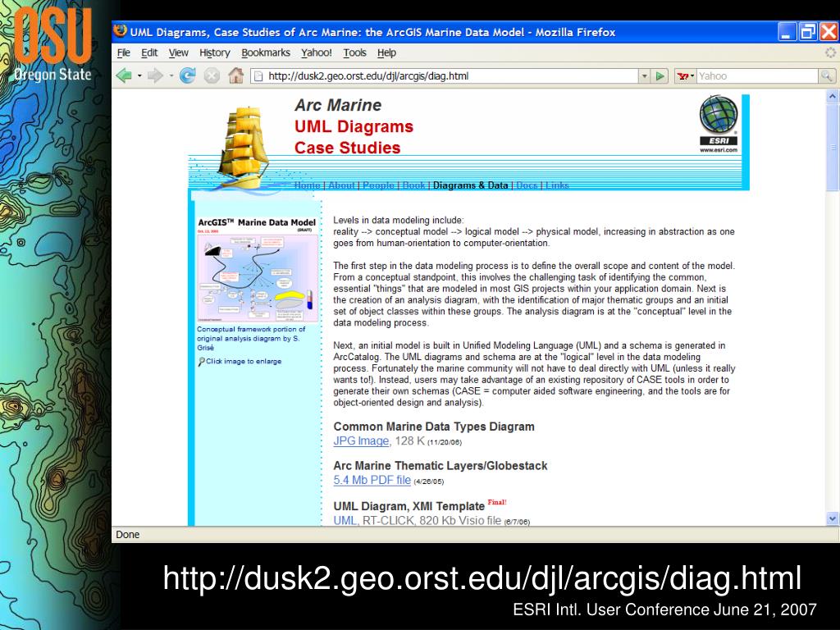Click the vertical scrollbar down arrow
Screen dimensions: 840x630
pos(832,518)
